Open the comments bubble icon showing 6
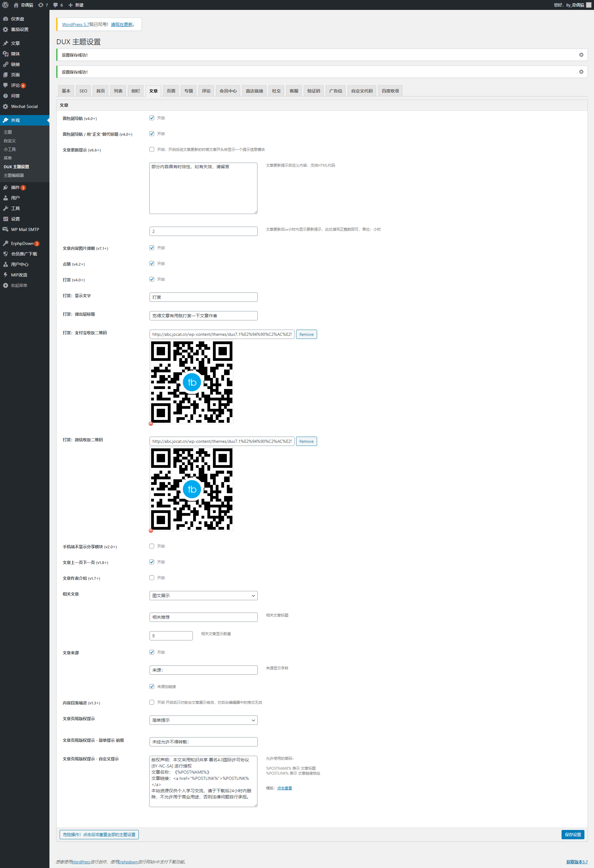Screen dimensions: 594x868 56,5
